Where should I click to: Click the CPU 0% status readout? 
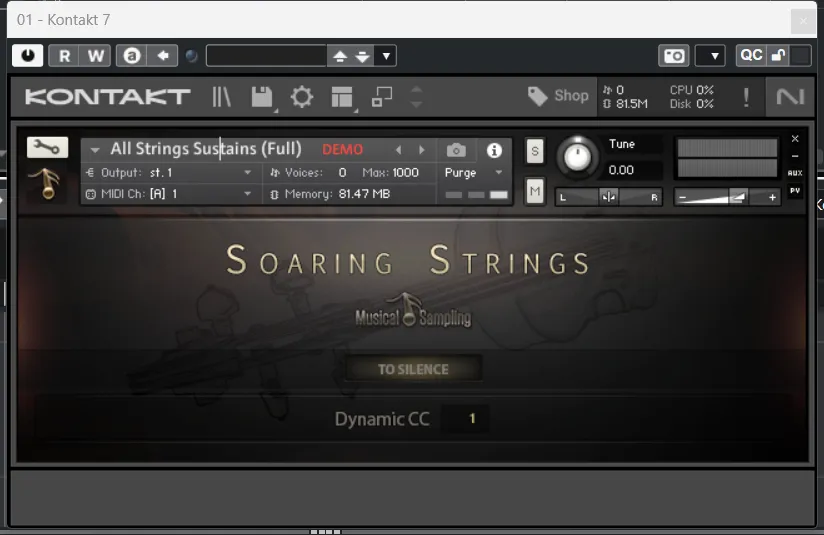coord(692,90)
